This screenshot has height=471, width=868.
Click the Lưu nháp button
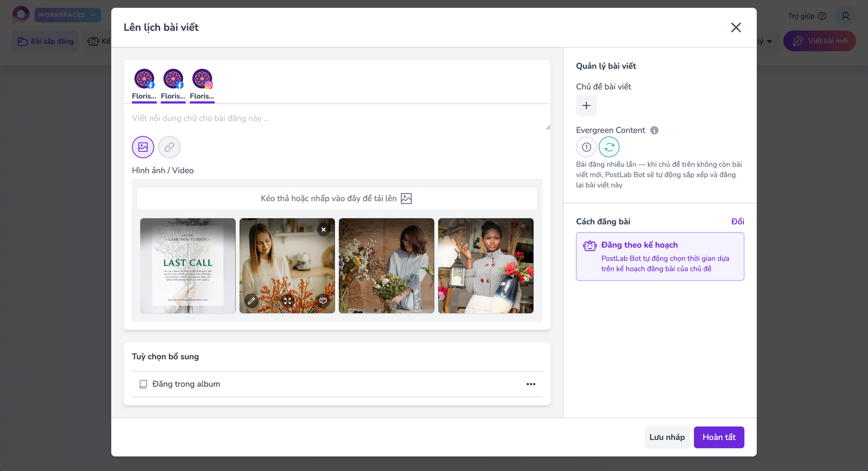pyautogui.click(x=667, y=437)
